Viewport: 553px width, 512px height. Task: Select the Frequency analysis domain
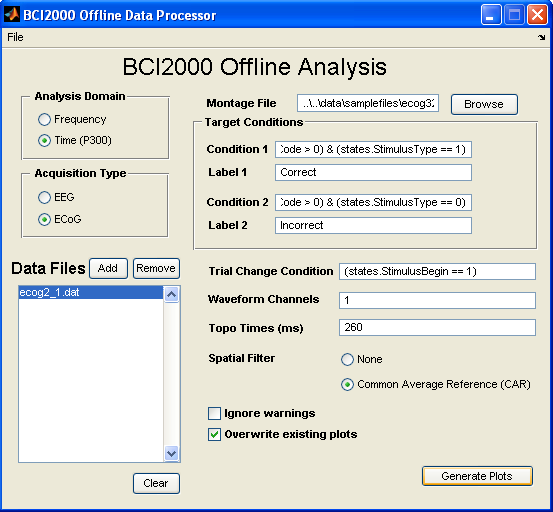44,120
